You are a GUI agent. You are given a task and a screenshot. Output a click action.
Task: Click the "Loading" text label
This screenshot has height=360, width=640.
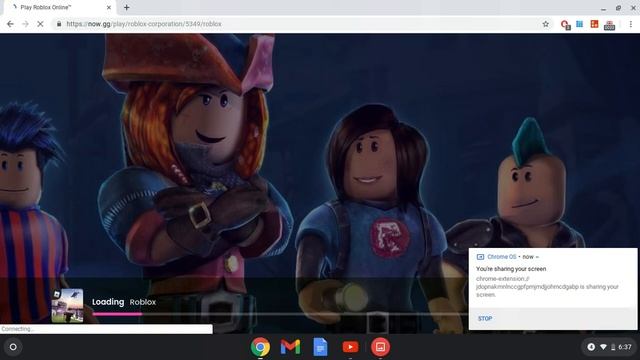point(108,302)
